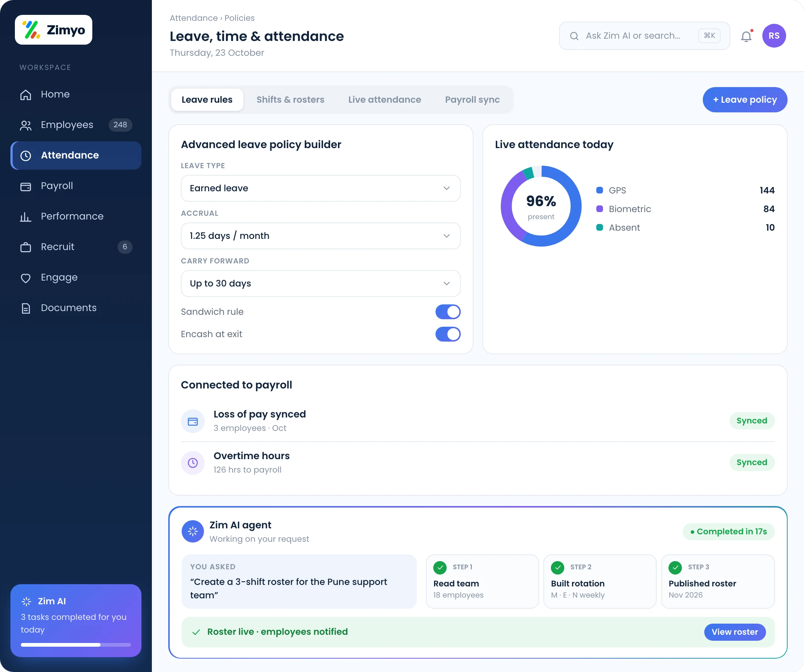Viewport: 804px width, 672px height.
Task: Toggle the Encash at exit switch
Action: click(x=447, y=334)
